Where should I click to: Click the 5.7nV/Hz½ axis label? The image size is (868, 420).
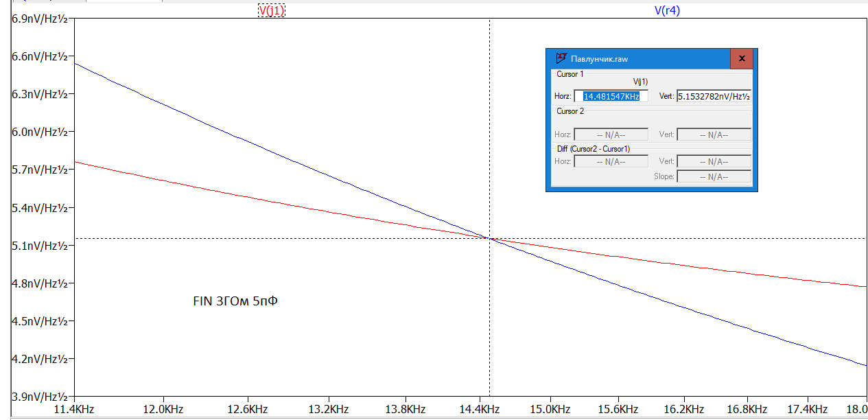[x=40, y=170]
